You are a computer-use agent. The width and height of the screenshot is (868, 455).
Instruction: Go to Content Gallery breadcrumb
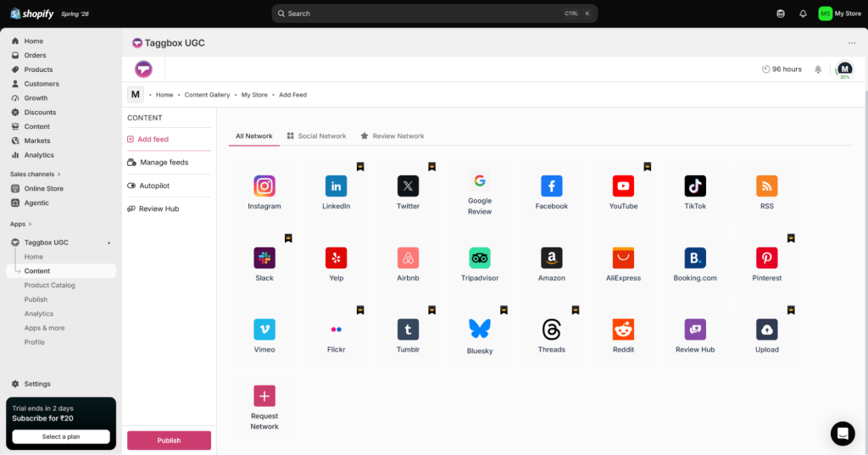(207, 95)
